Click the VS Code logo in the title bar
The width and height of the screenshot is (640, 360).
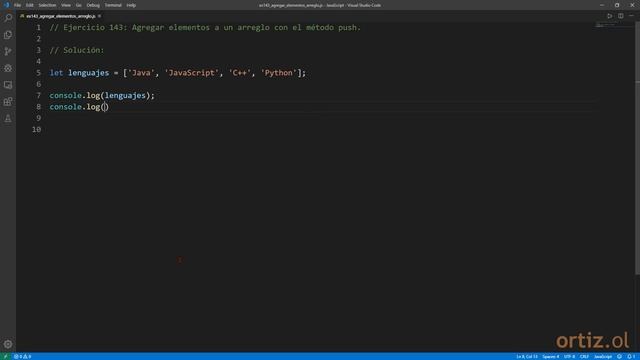click(6, 5)
